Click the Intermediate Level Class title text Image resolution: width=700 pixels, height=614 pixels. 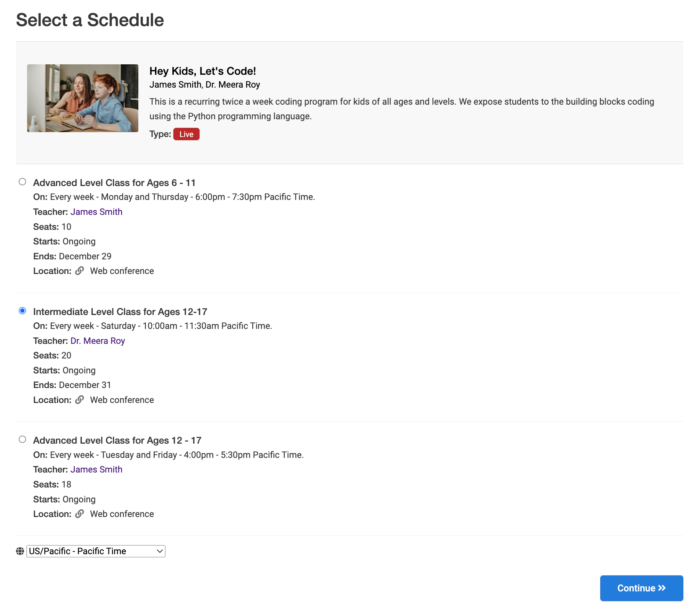pyautogui.click(x=120, y=312)
